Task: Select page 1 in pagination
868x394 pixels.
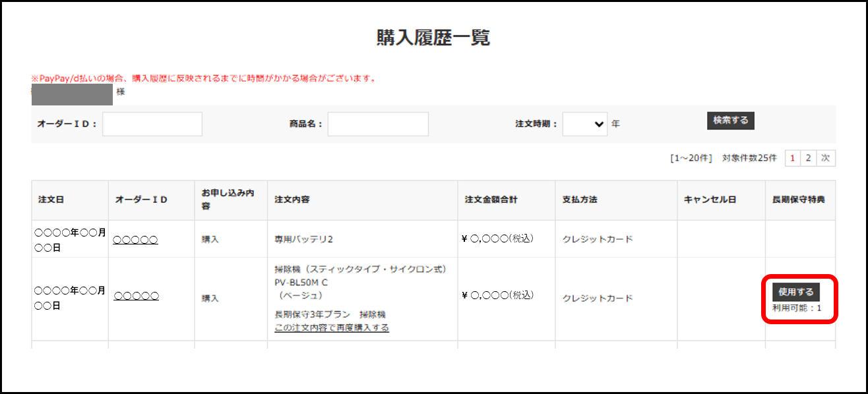Action: coord(792,158)
